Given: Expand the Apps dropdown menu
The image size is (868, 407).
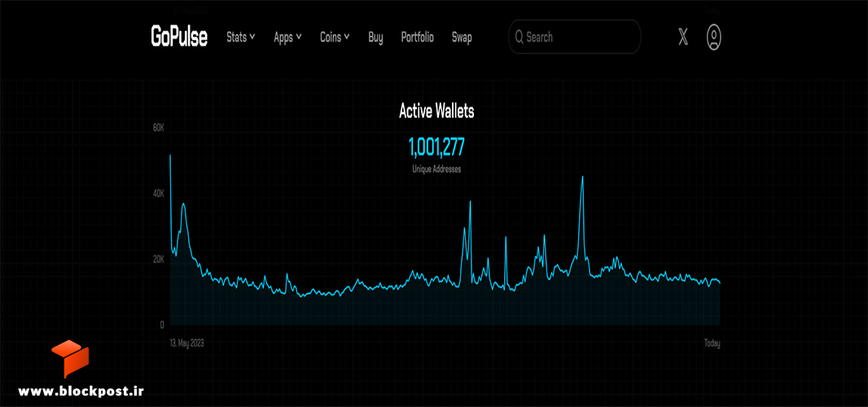Looking at the screenshot, I should click(288, 37).
